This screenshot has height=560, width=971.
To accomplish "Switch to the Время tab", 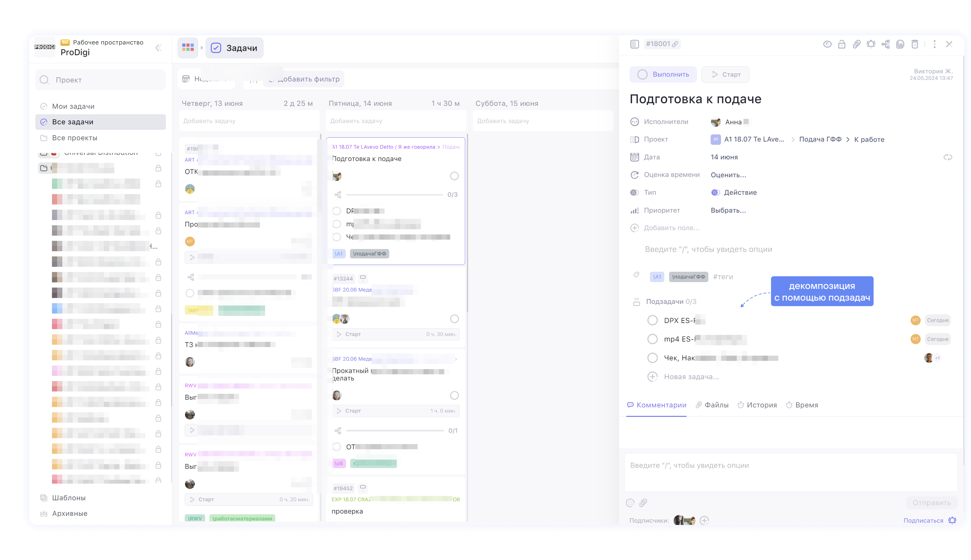I will (802, 405).
